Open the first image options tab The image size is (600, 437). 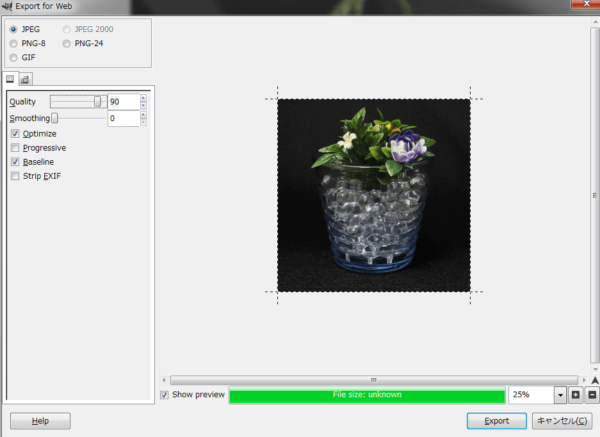10,79
